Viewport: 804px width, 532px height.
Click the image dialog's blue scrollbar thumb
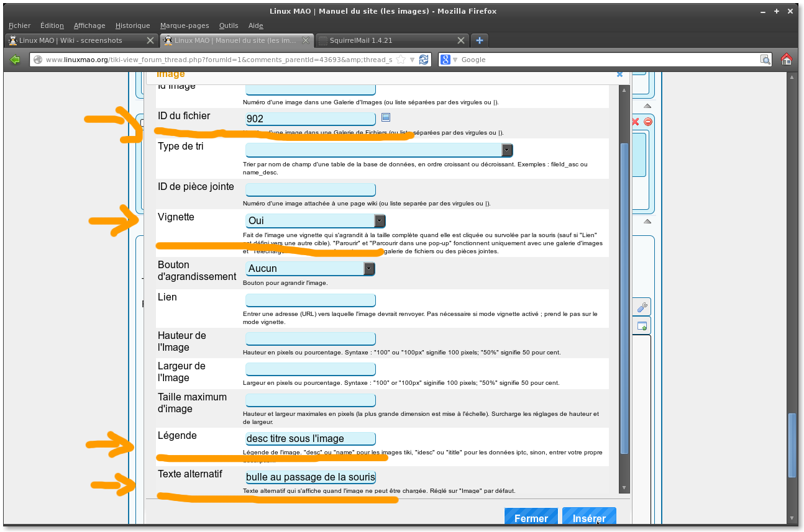[624, 298]
